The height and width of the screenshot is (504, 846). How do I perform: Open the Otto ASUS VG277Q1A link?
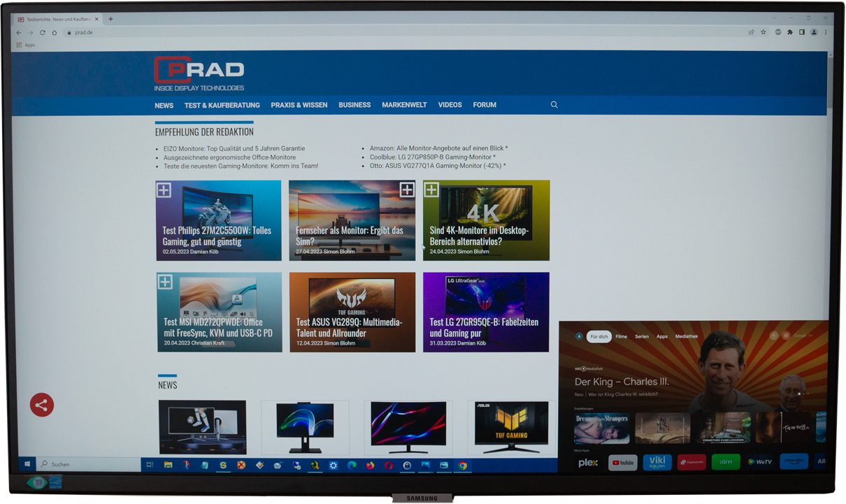[438, 166]
